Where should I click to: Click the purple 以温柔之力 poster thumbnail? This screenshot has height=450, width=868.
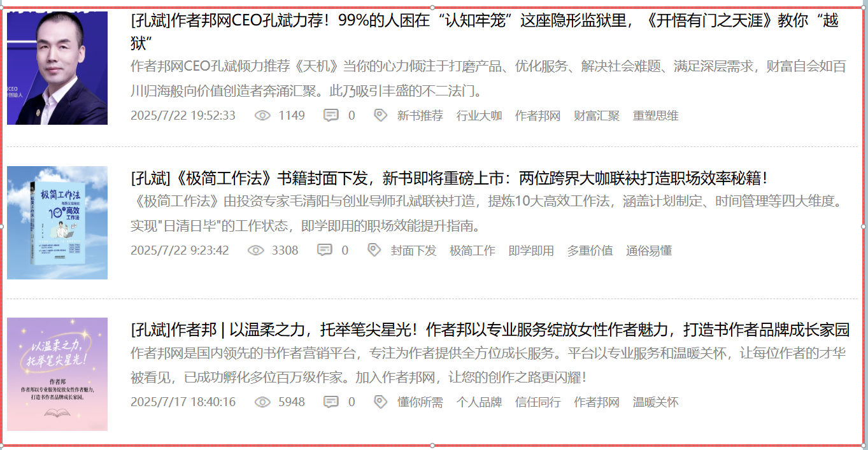click(x=57, y=374)
